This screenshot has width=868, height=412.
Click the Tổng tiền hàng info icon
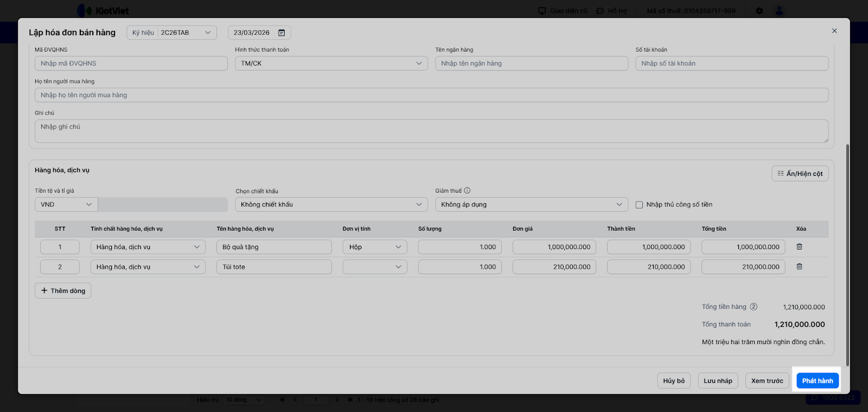tap(754, 307)
